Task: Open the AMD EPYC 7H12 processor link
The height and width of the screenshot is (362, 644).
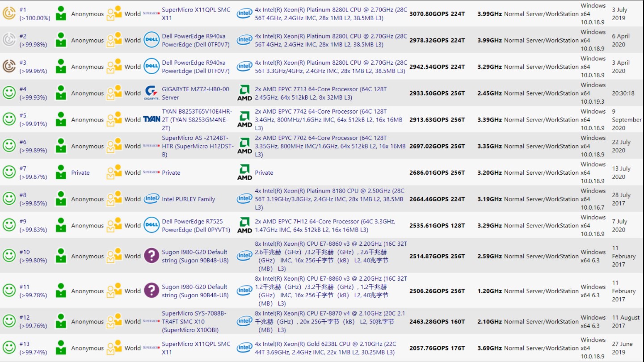Action: [325, 225]
